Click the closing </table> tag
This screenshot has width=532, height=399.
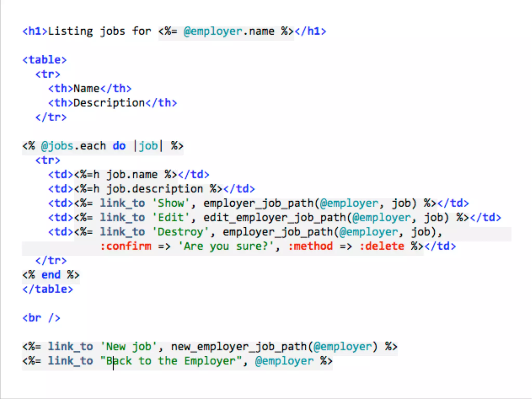point(48,289)
